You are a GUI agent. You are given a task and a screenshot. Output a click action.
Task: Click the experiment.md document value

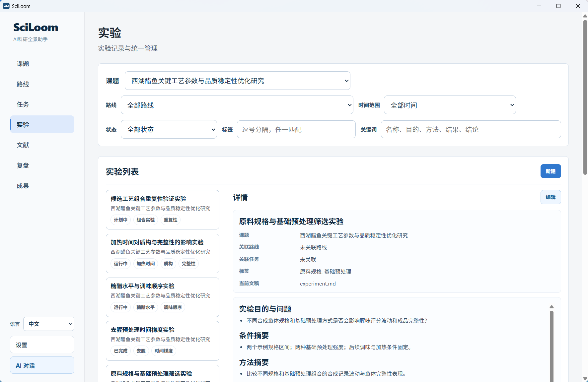point(318,284)
